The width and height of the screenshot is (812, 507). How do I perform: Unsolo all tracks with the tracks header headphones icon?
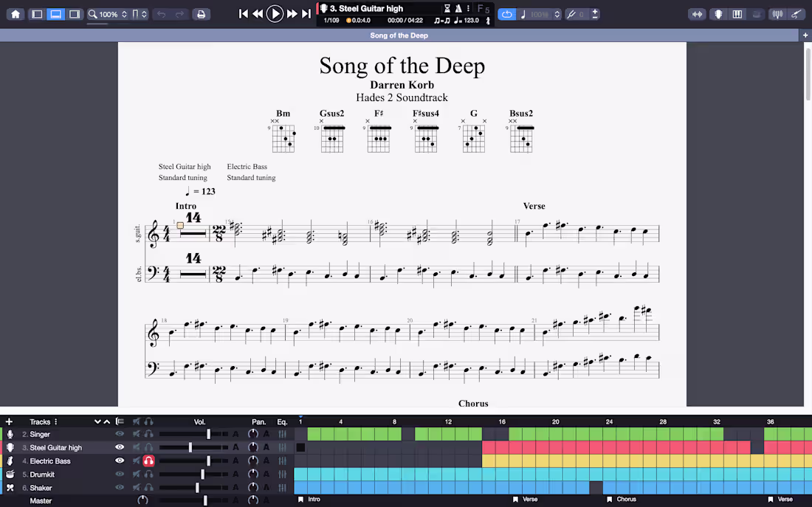point(148,421)
